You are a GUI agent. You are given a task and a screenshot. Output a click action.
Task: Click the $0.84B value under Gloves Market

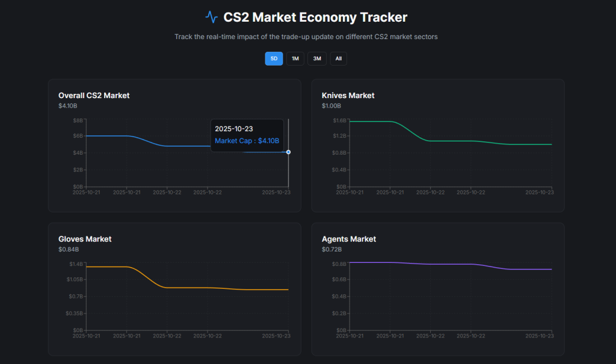(x=67, y=249)
